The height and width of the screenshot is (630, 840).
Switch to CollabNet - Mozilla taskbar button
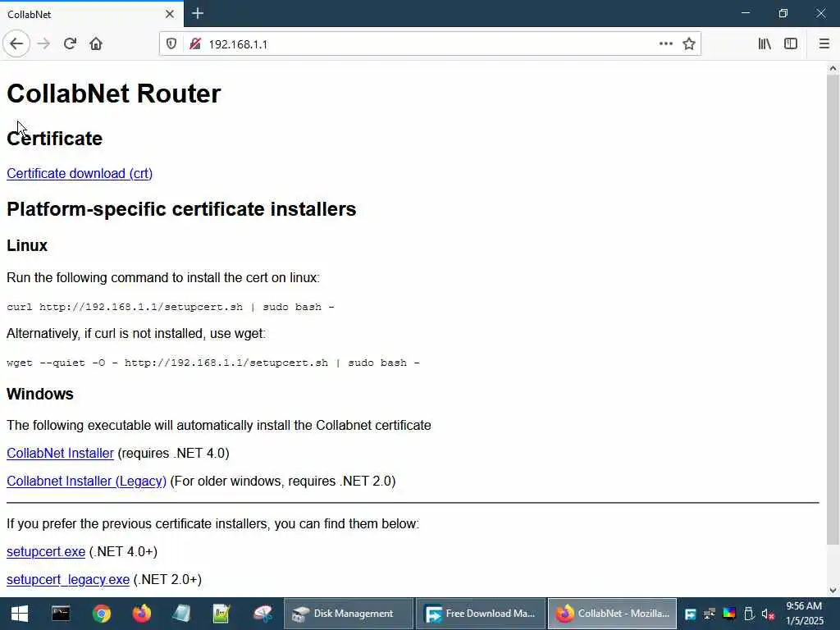tap(612, 614)
